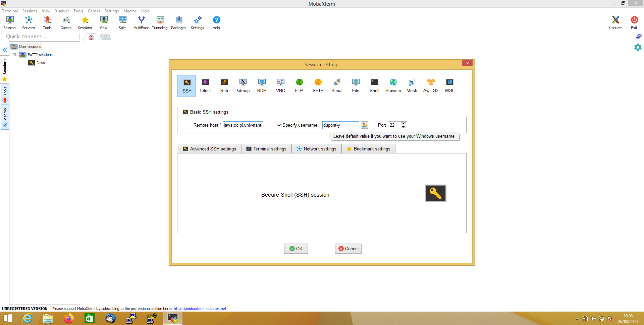
Task: Select Shell session type
Action: click(374, 86)
